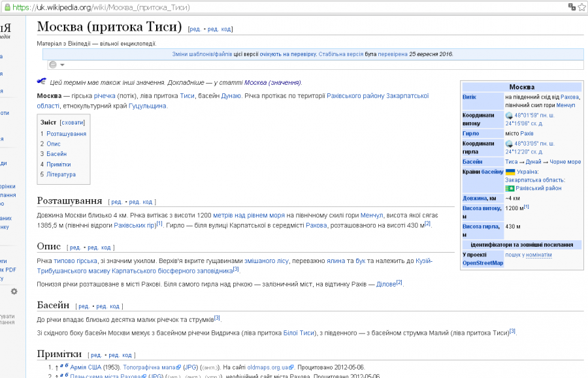The width and height of the screenshot is (588, 378).
Task: Click globe icon beside mouth coordinates
Action: click(x=509, y=144)
